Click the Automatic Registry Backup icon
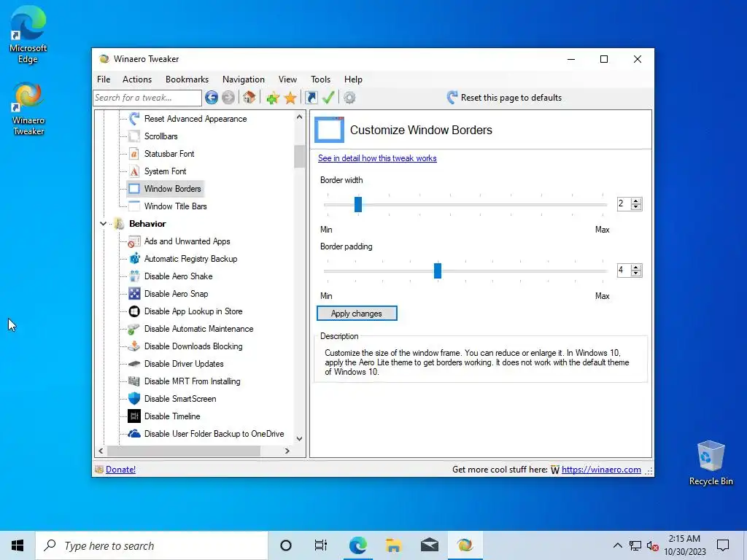The image size is (747, 560). (134, 259)
